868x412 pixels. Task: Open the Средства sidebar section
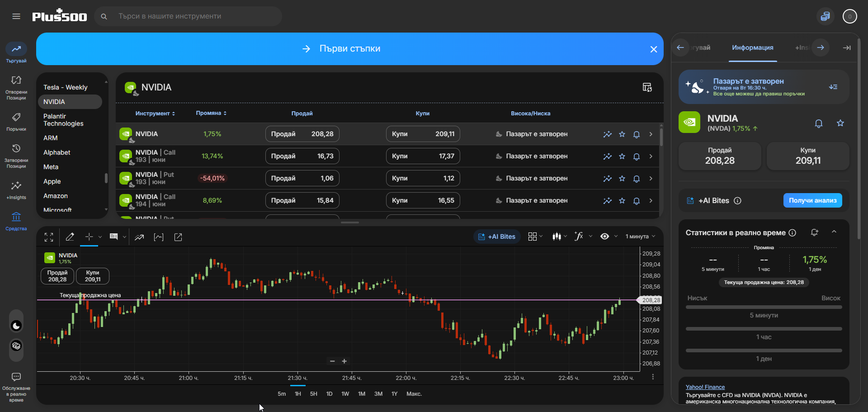[x=16, y=222]
